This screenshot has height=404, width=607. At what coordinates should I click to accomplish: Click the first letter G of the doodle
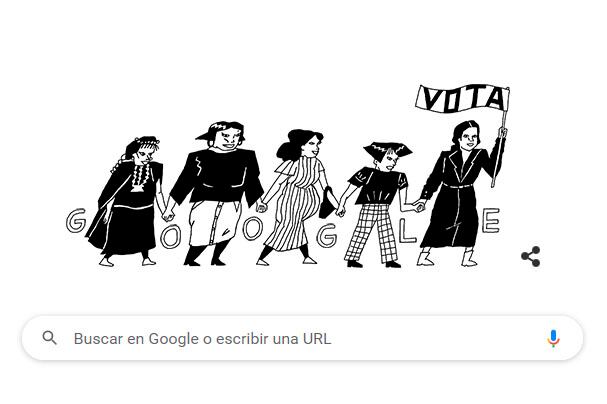tap(76, 221)
